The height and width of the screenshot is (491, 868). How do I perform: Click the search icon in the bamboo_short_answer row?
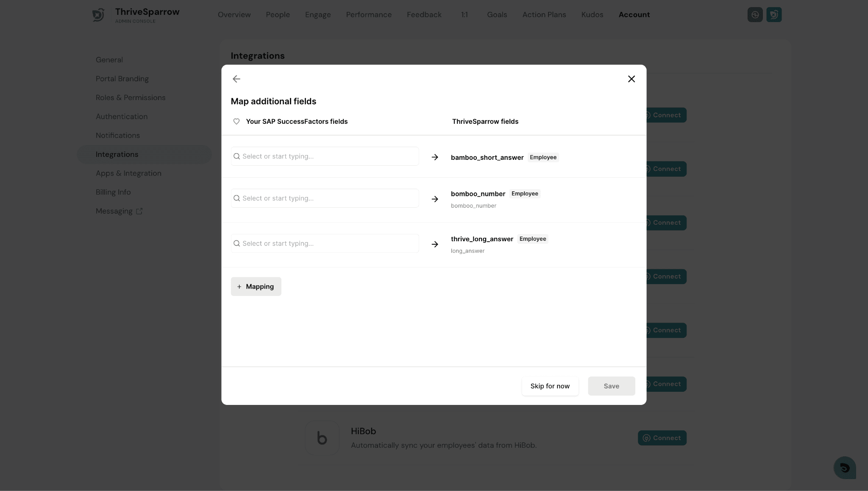(237, 156)
